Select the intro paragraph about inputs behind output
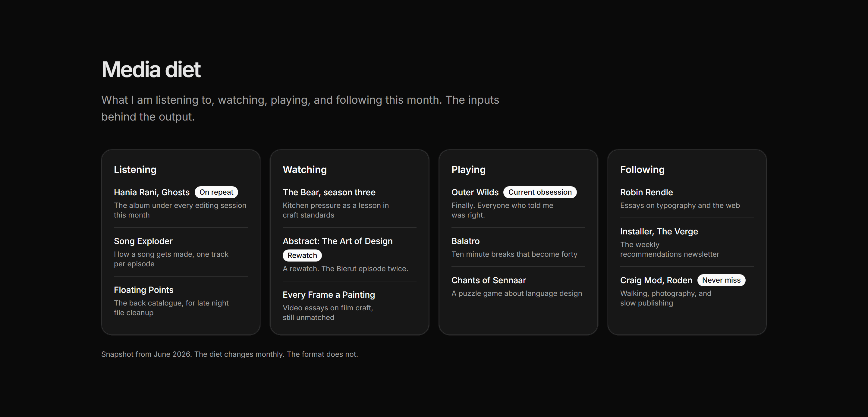 (x=300, y=108)
